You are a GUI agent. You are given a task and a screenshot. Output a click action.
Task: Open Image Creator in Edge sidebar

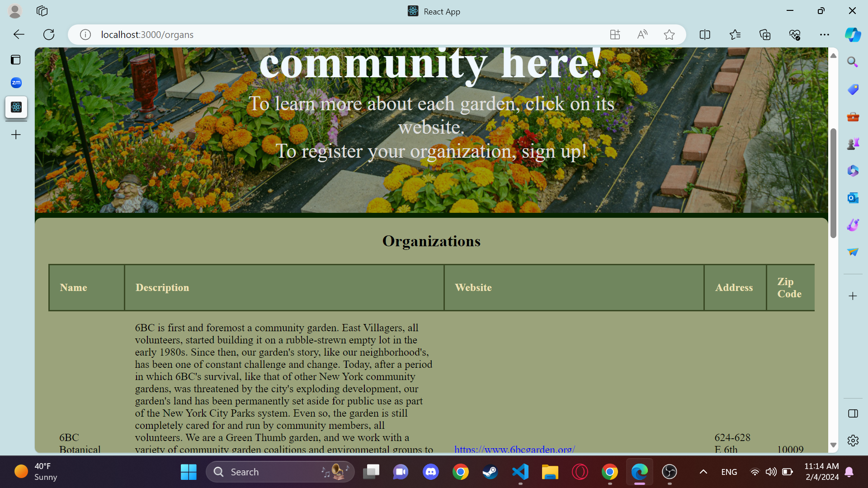tap(853, 225)
